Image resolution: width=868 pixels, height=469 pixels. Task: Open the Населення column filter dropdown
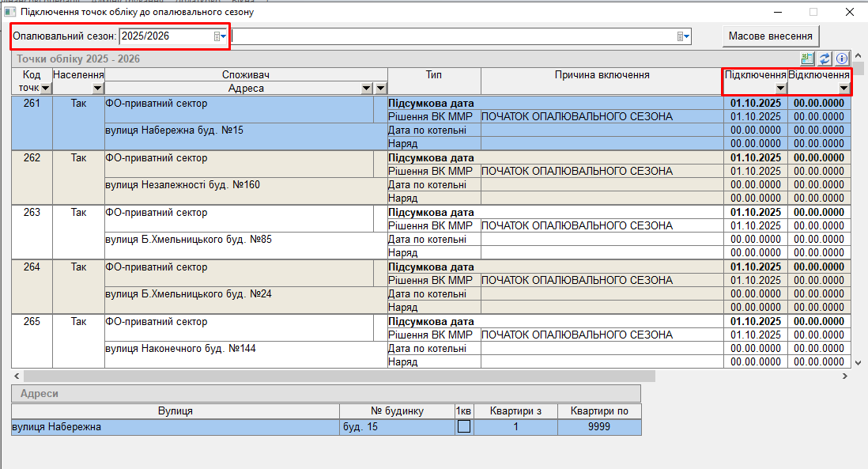pyautogui.click(x=97, y=89)
